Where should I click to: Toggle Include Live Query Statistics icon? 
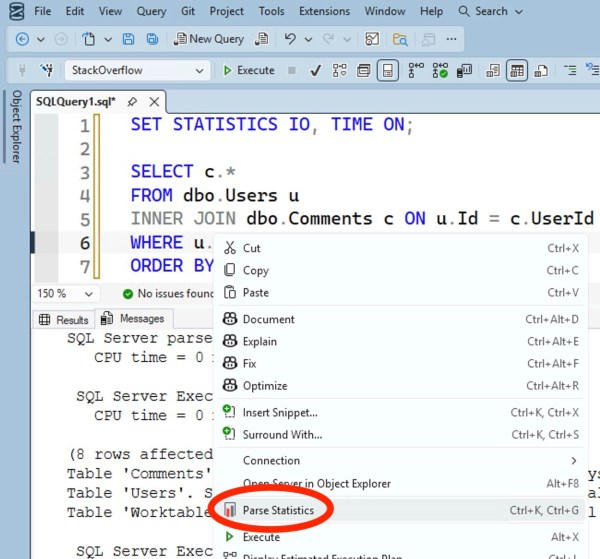pyautogui.click(x=440, y=70)
